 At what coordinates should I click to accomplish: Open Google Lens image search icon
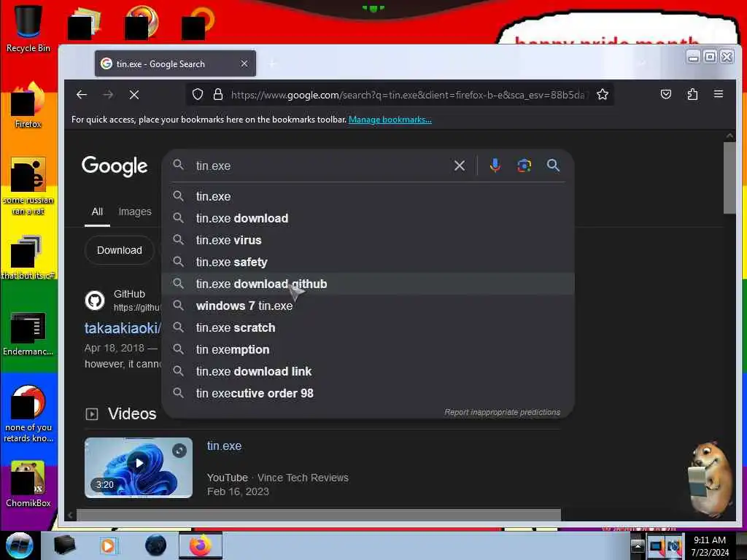tap(524, 166)
